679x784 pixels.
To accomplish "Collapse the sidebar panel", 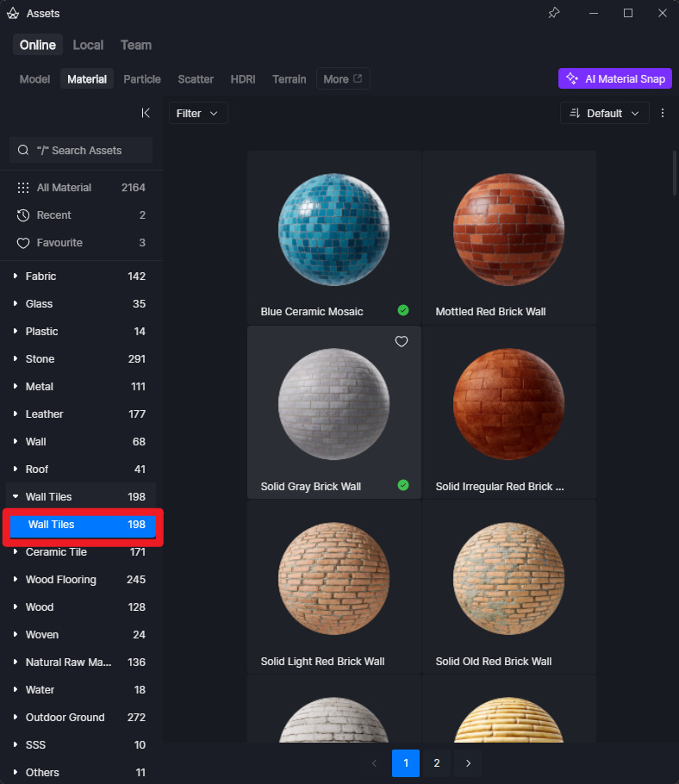I will pyautogui.click(x=146, y=113).
